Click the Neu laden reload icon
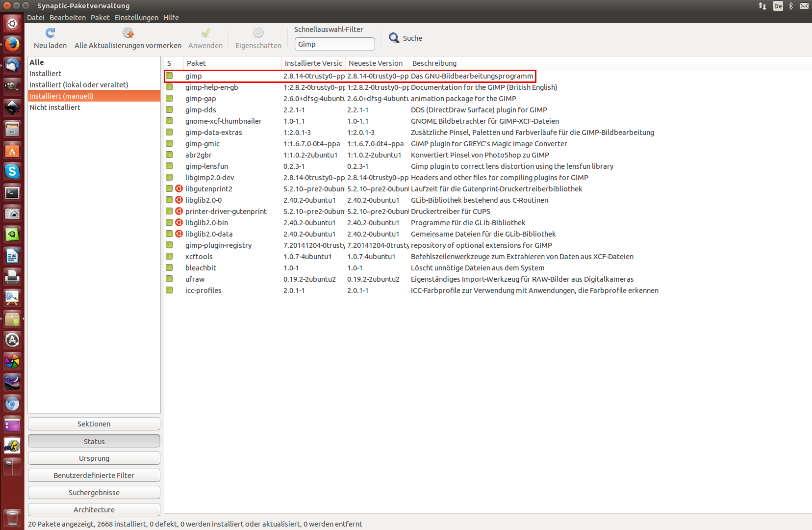 tap(50, 33)
